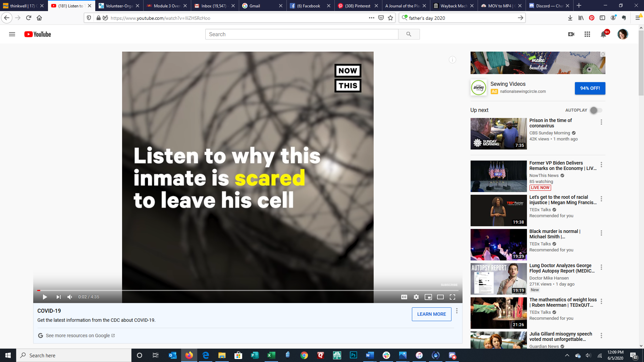Toggle the Autoplay switch
Viewport: 644px width, 362px height.
click(596, 110)
